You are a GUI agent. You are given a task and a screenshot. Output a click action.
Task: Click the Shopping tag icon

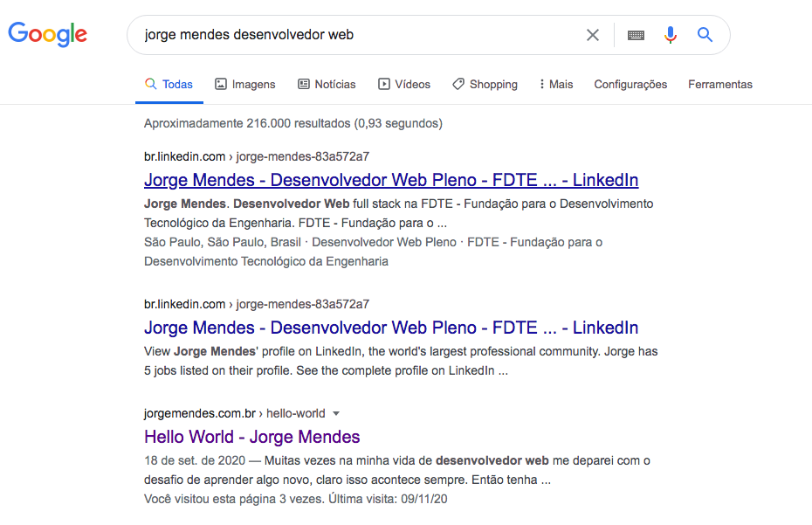tap(458, 84)
